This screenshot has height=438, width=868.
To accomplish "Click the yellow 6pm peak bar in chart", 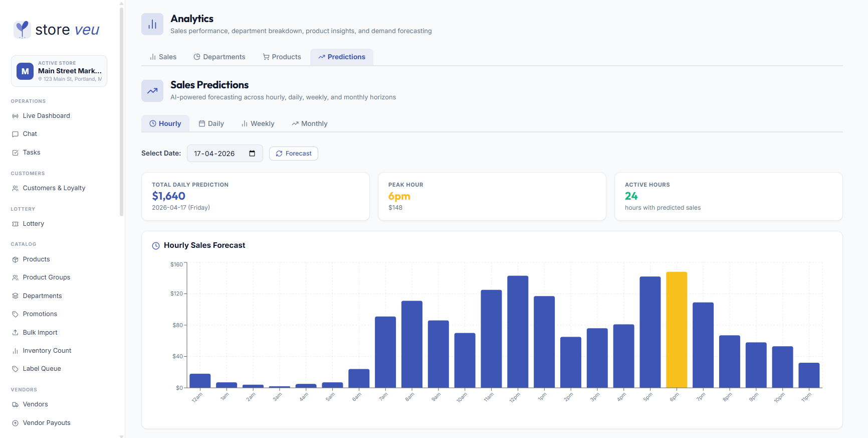I will coord(677,330).
